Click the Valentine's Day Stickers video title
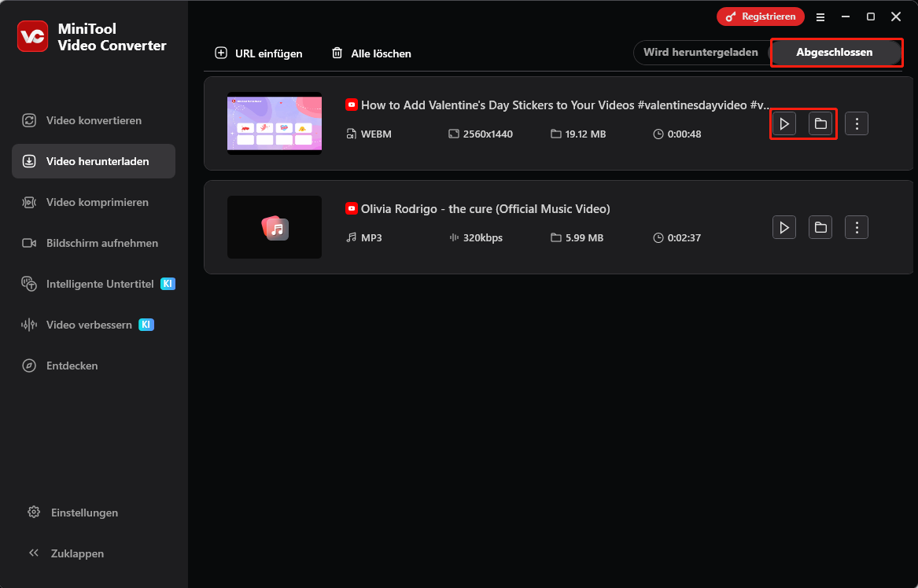The height and width of the screenshot is (588, 918). tap(566, 105)
